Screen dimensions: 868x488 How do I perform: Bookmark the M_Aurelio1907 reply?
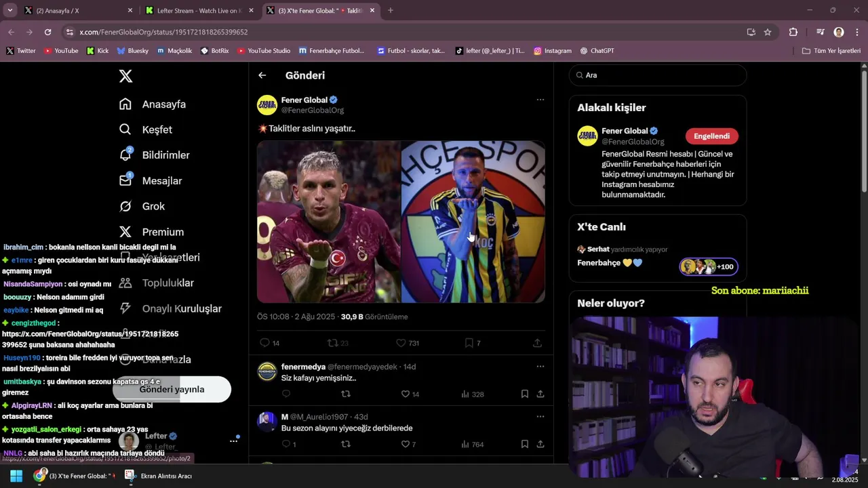[x=525, y=445]
